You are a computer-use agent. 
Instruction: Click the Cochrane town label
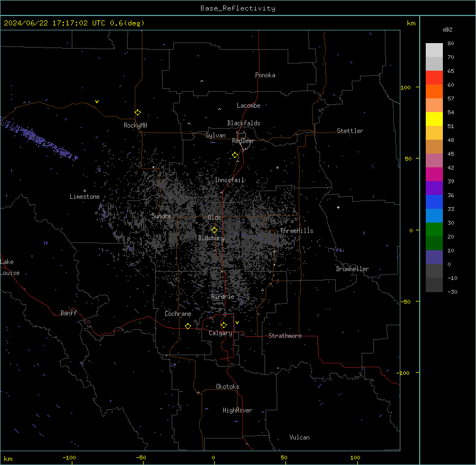click(178, 314)
